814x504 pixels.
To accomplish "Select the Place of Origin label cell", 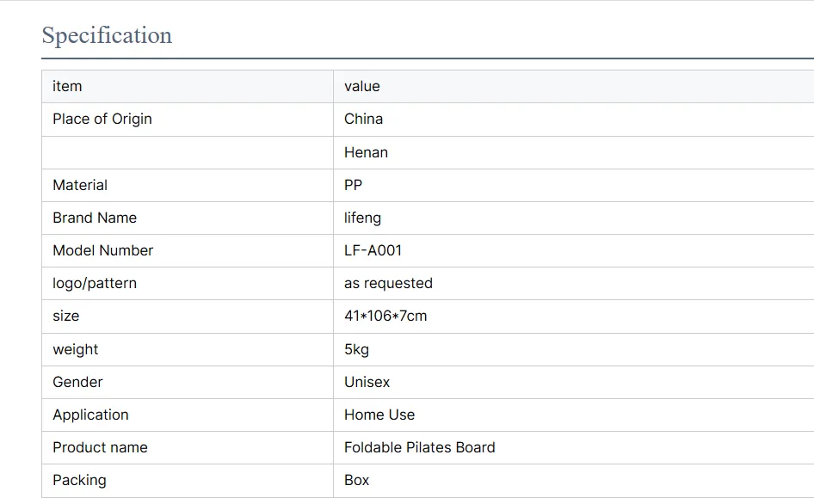I will 102,119.
